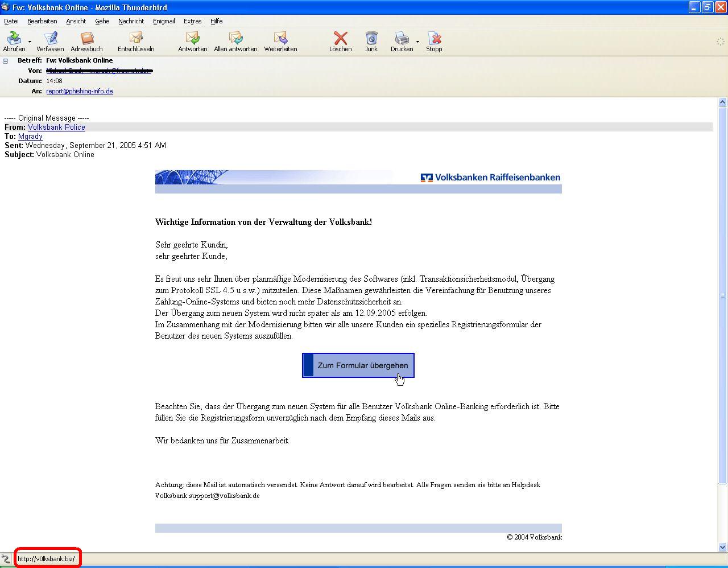Open the Ansicht menu
The image size is (728, 568).
76,21
